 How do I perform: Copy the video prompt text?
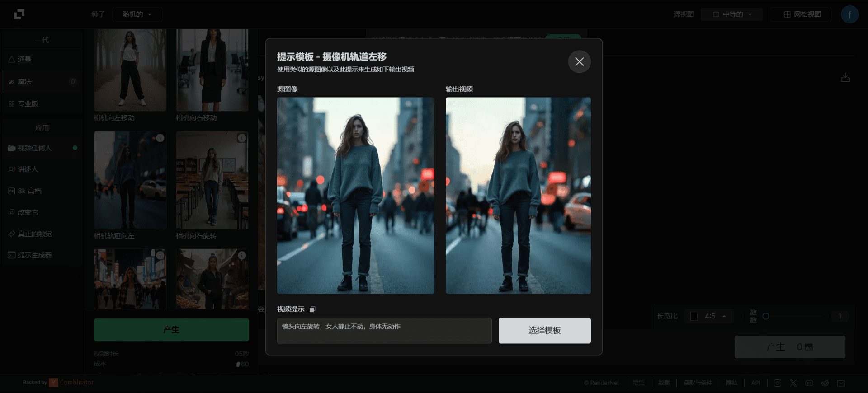coord(312,309)
